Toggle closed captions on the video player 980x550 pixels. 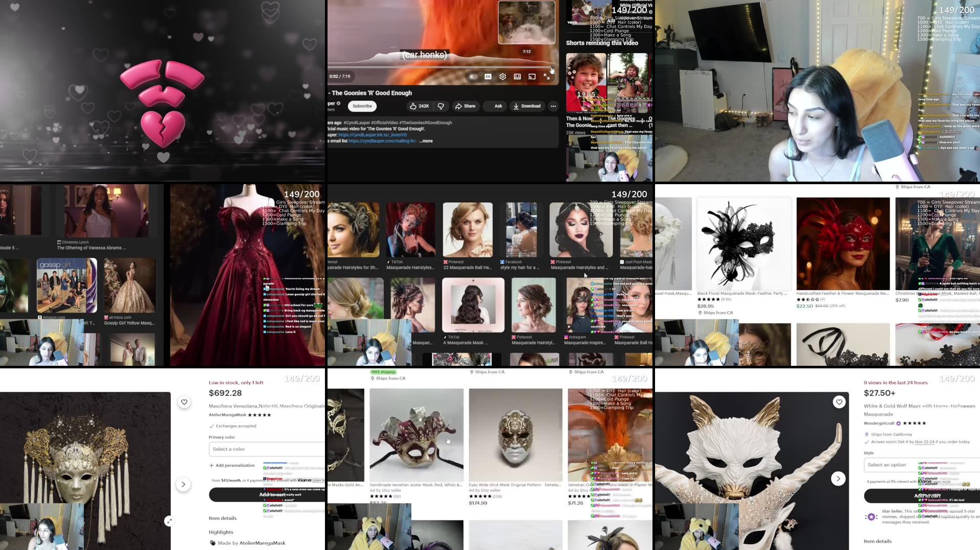point(487,76)
